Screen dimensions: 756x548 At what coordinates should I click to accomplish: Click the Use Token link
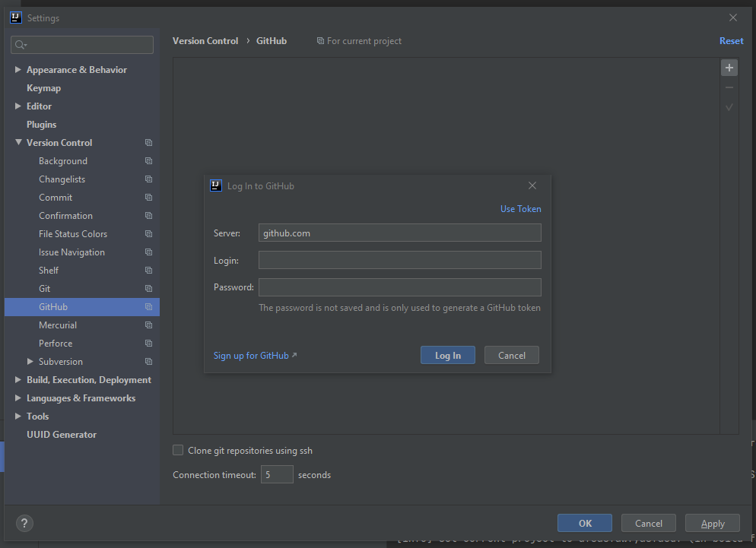tap(521, 209)
